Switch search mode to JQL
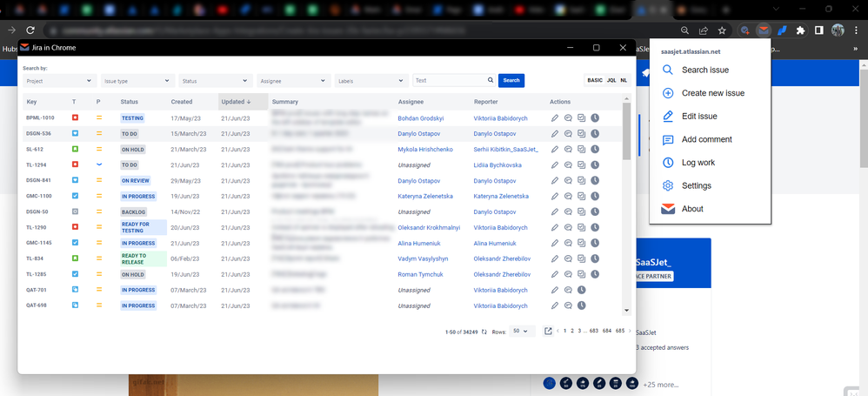Image resolution: width=868 pixels, height=396 pixels. [x=611, y=80]
